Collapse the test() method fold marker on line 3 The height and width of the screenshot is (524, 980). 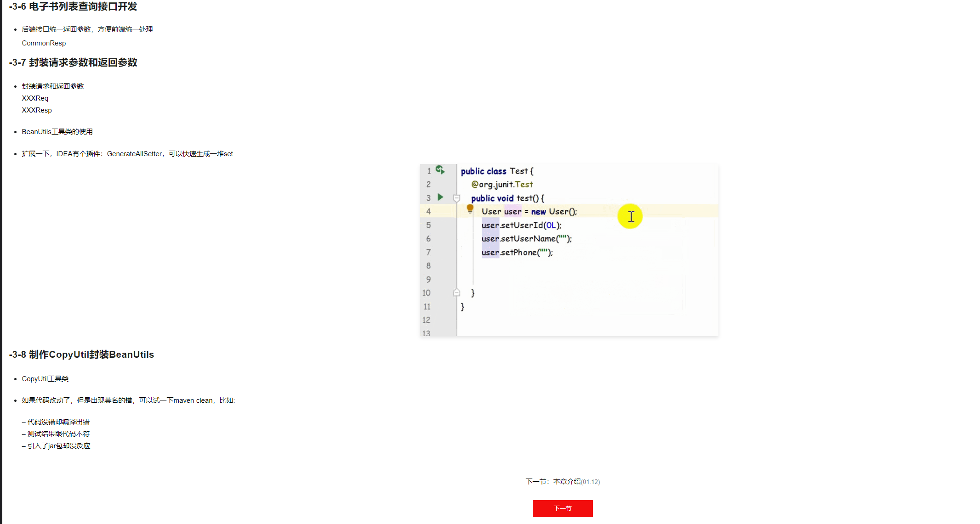click(x=456, y=198)
